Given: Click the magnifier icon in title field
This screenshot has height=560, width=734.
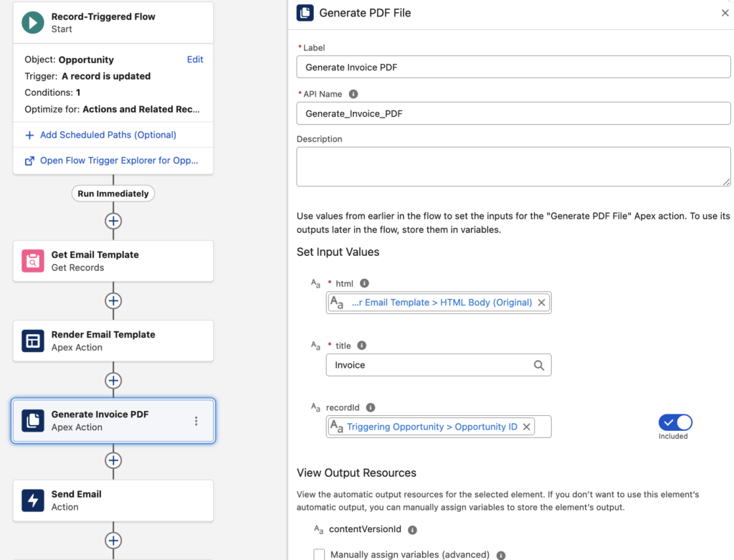Looking at the screenshot, I should [539, 365].
